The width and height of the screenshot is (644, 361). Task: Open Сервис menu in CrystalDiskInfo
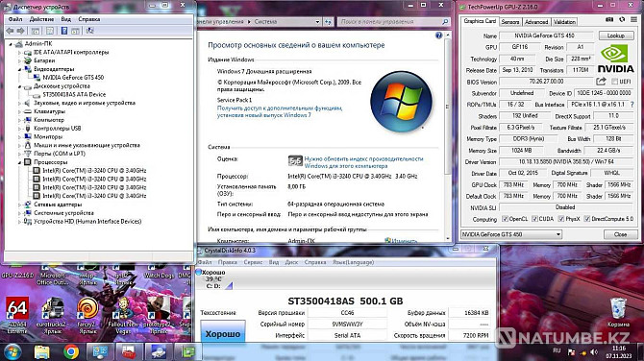tap(253, 262)
